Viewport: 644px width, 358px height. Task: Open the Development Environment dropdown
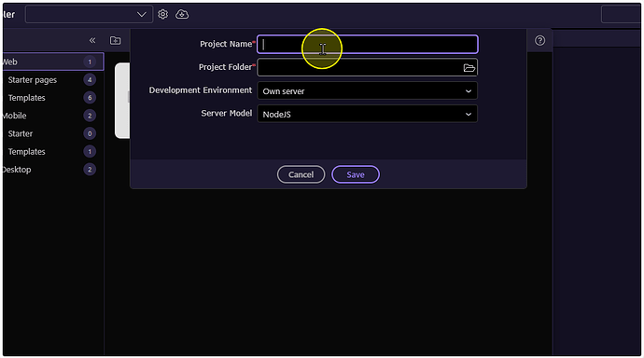(x=367, y=90)
